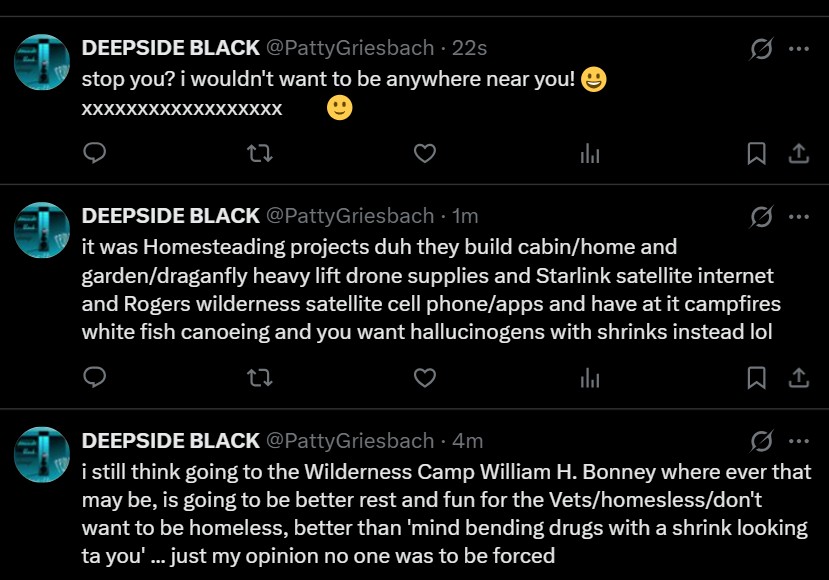Open more options on the 4m tweet
829x580 pixels.
799,441
